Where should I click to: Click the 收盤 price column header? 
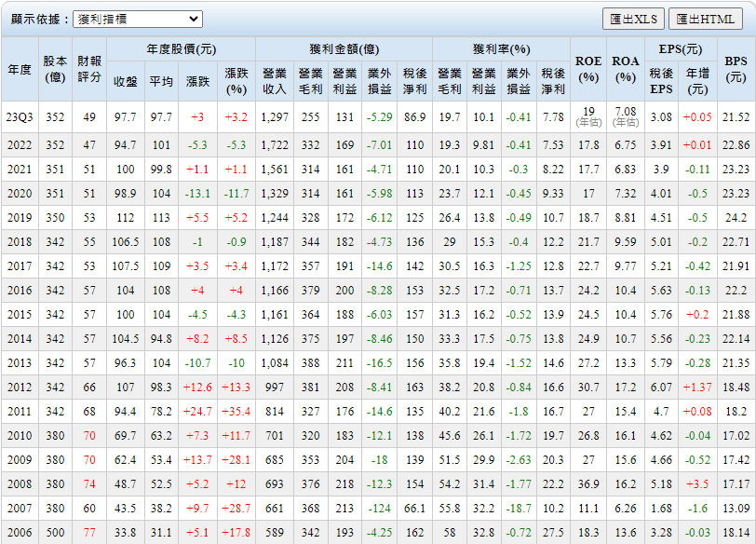pyautogui.click(x=125, y=82)
